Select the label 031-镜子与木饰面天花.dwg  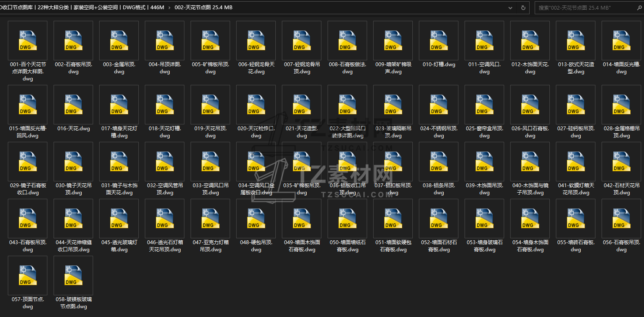point(119,189)
